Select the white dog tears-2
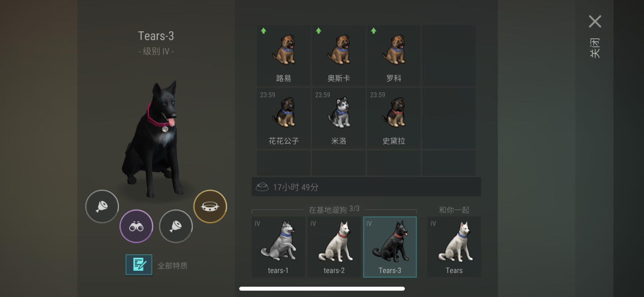 (x=334, y=247)
